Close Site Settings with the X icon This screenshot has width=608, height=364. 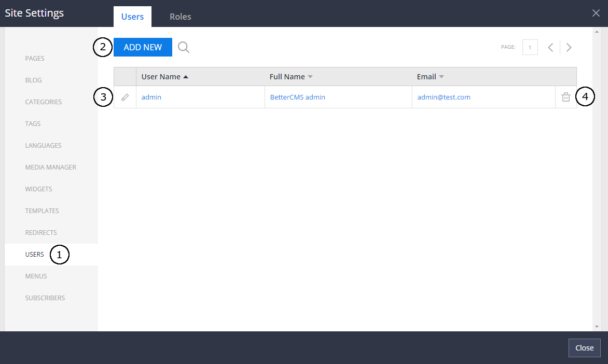(596, 13)
